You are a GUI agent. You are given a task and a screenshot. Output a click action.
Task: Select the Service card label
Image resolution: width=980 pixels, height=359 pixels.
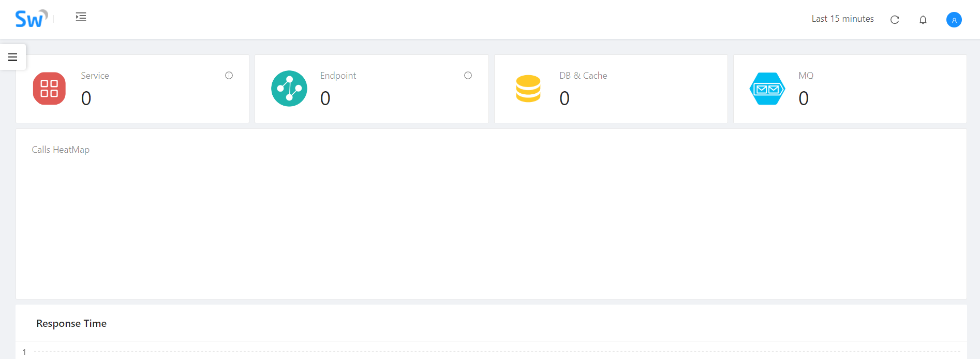(x=95, y=76)
